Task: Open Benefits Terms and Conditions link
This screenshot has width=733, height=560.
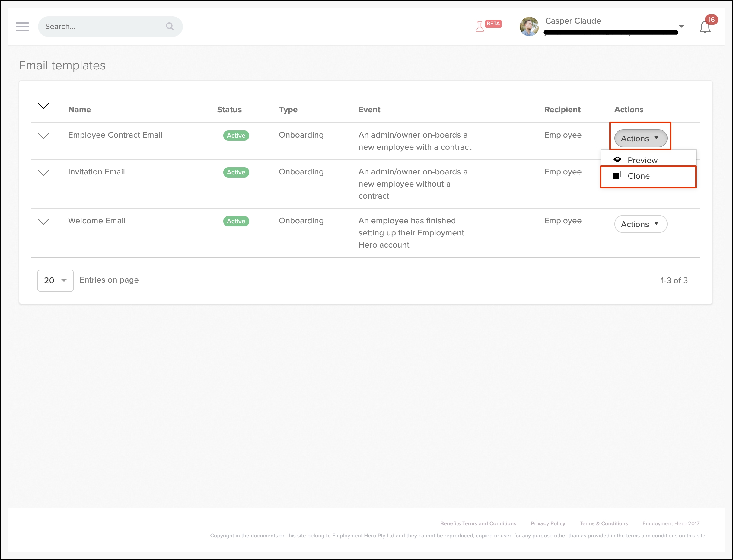Action: 478,523
